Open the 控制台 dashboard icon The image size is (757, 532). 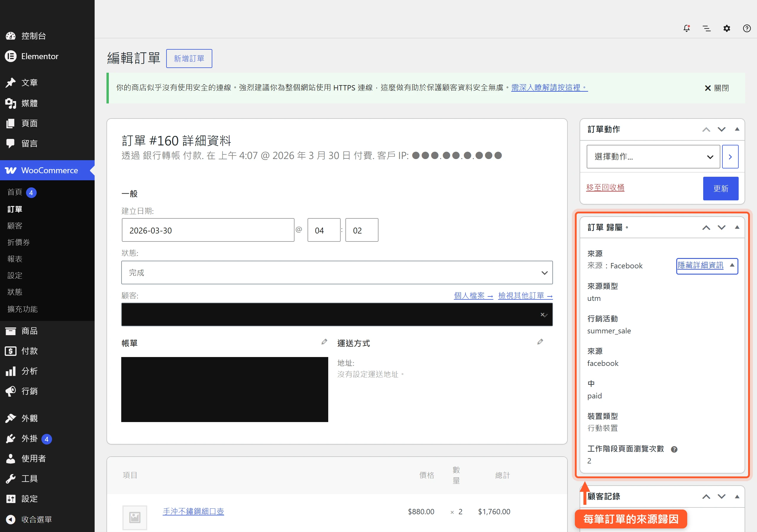tap(11, 36)
